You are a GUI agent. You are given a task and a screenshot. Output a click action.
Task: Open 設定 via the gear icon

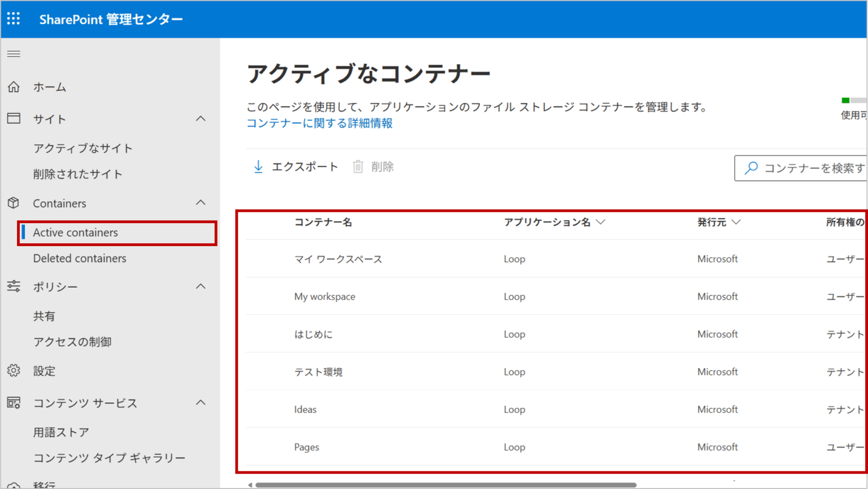(14, 370)
